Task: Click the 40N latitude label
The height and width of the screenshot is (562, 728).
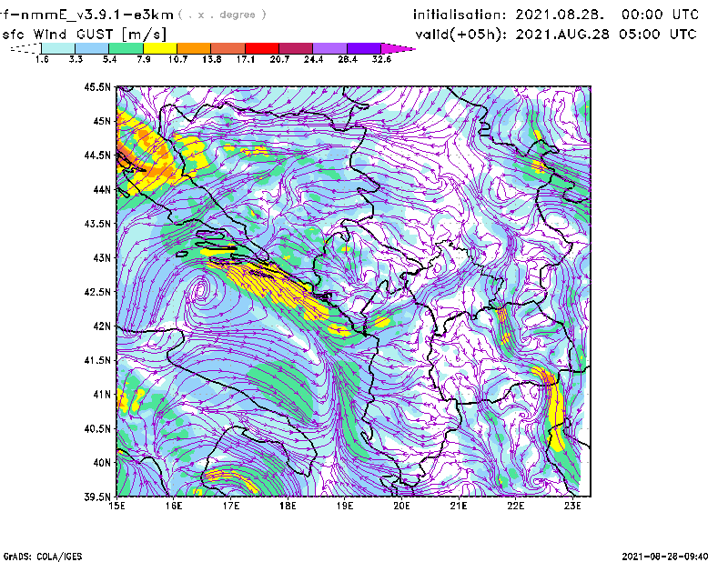Action: (x=102, y=463)
